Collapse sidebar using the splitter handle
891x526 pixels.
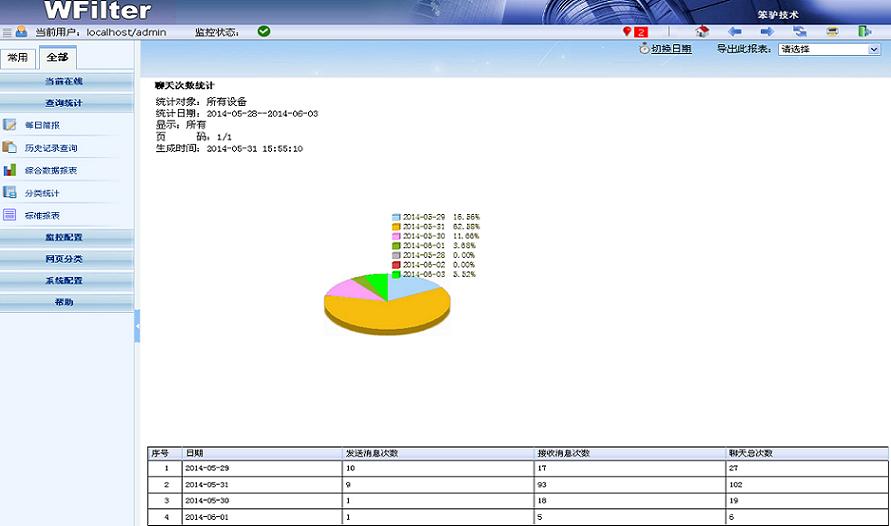tap(137, 326)
